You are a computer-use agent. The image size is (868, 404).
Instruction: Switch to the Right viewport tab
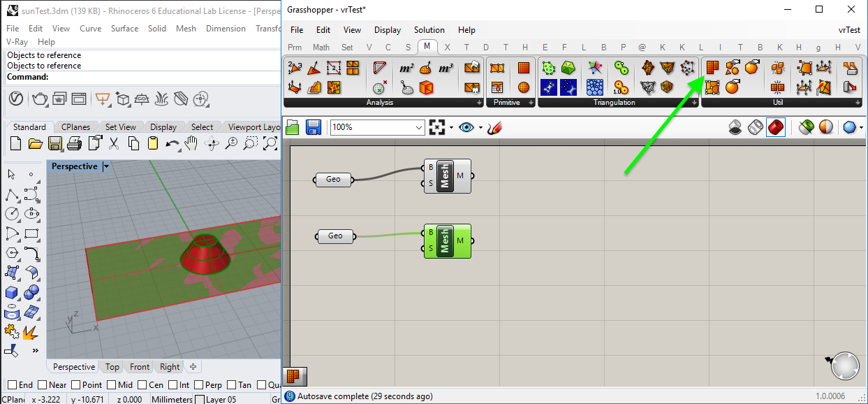pos(170,367)
